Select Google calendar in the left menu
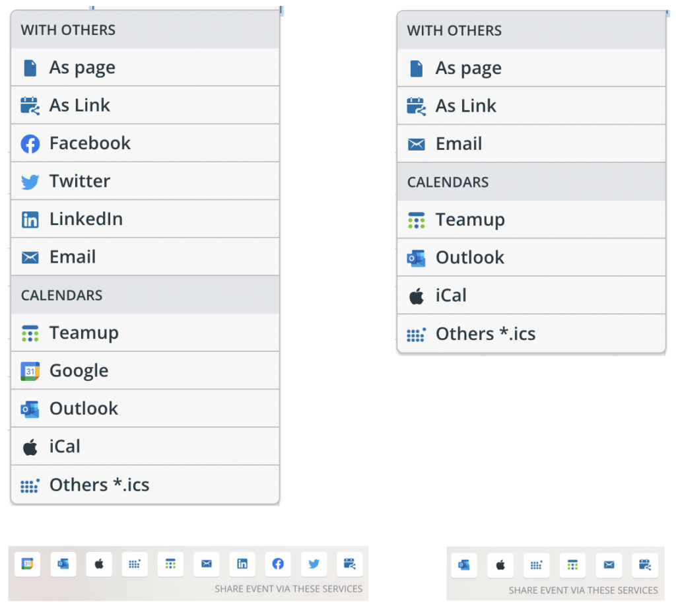 click(x=145, y=370)
